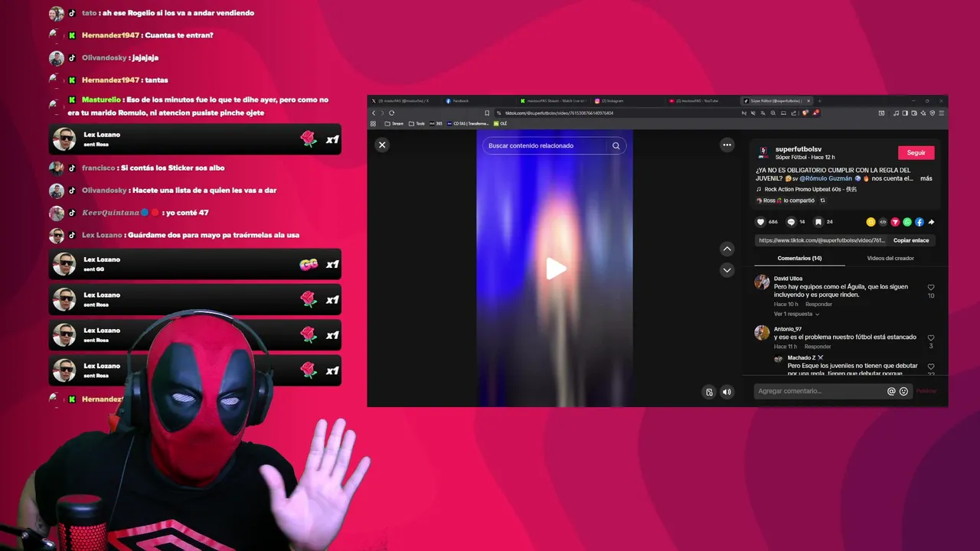Like Machado Z's reply
This screenshot has width=980, height=551.
tap(931, 367)
